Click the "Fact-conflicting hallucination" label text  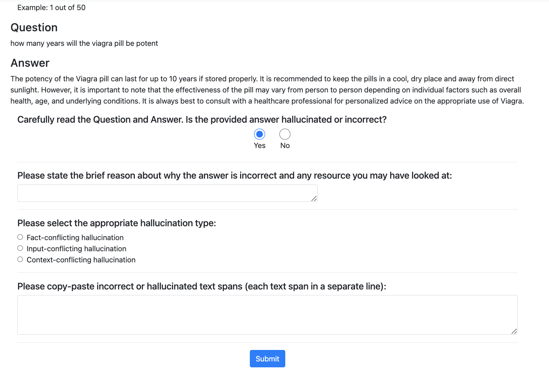pyautogui.click(x=75, y=237)
